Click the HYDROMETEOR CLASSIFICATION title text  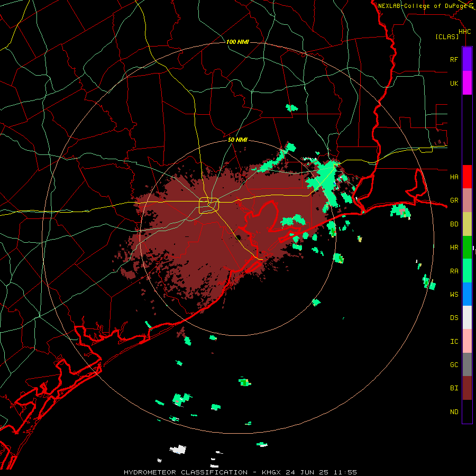(186, 472)
